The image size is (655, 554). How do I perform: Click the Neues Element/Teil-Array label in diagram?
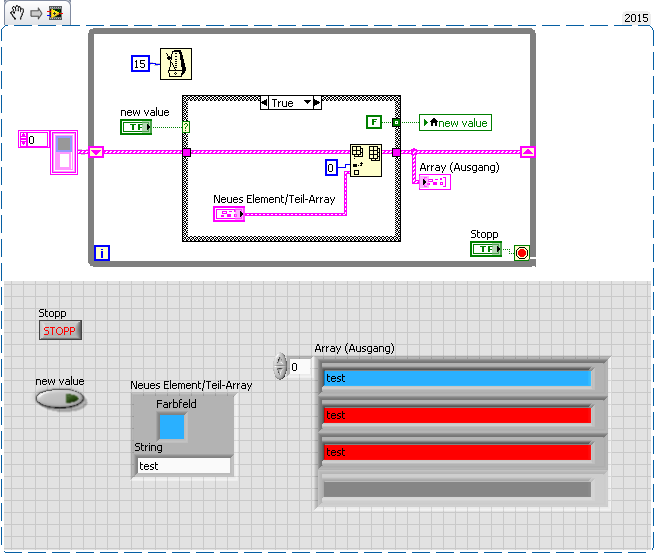pos(274,199)
